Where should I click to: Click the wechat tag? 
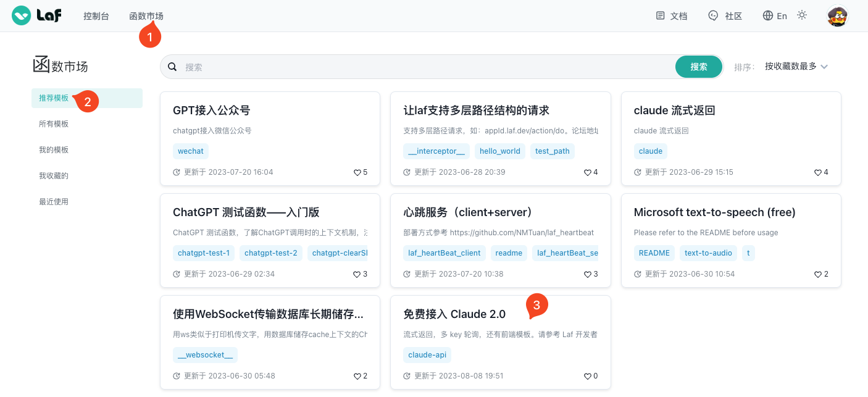(191, 151)
